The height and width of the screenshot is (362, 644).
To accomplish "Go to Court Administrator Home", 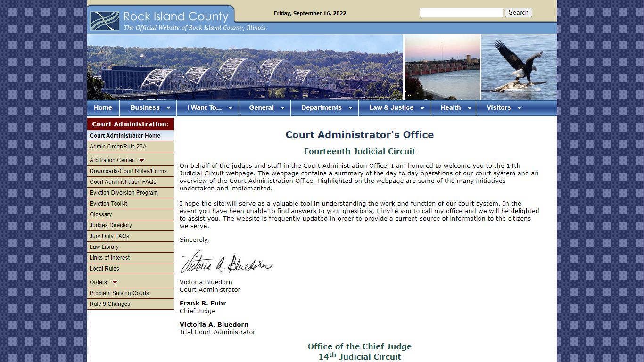I will (131, 136).
